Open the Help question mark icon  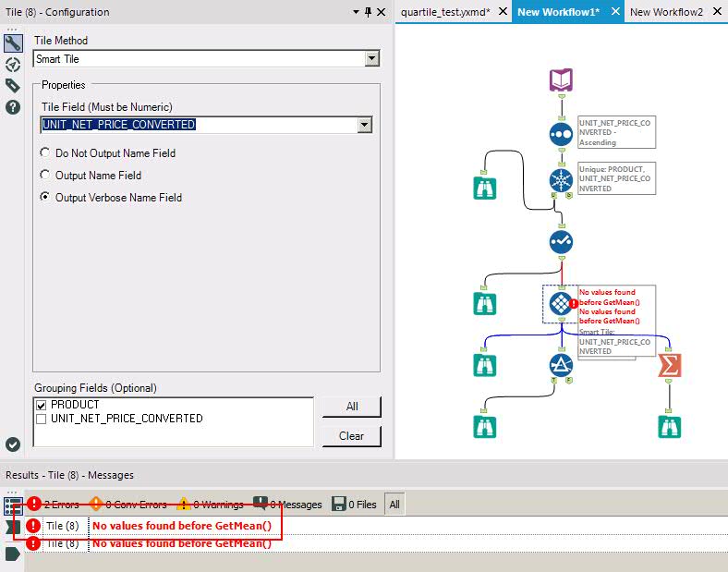pyautogui.click(x=13, y=107)
